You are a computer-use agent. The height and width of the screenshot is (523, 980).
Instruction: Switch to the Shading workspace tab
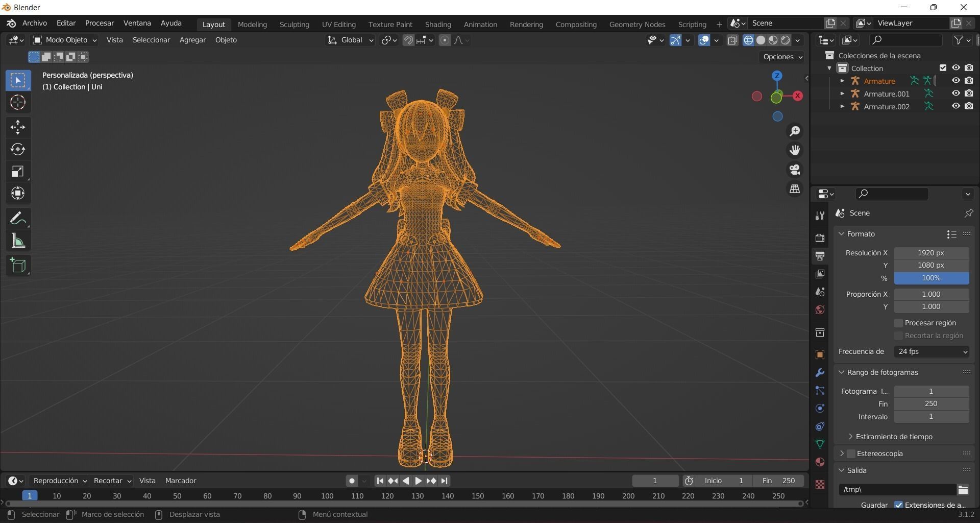pyautogui.click(x=438, y=25)
